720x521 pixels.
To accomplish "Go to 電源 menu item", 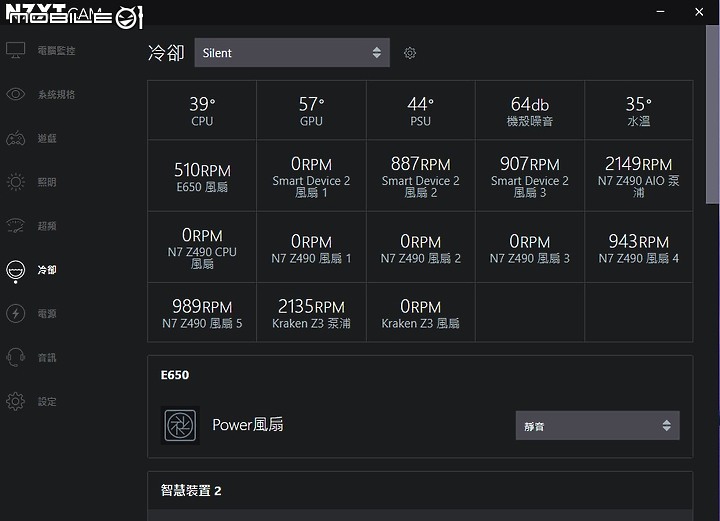I will click(47, 314).
